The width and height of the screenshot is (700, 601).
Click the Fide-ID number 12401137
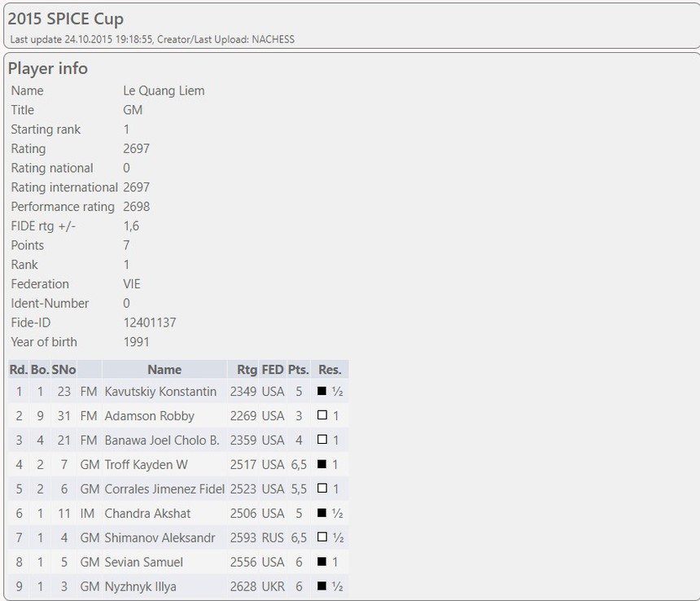pyautogui.click(x=150, y=322)
